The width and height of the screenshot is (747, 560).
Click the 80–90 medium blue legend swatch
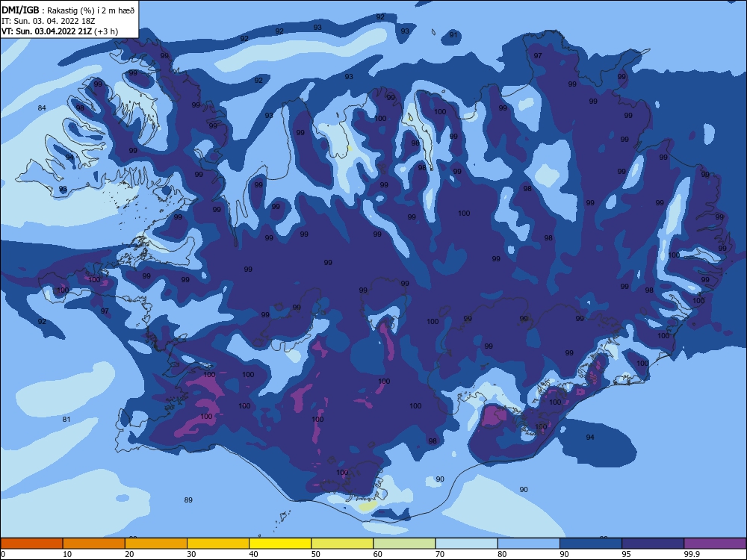pyautogui.click(x=529, y=544)
